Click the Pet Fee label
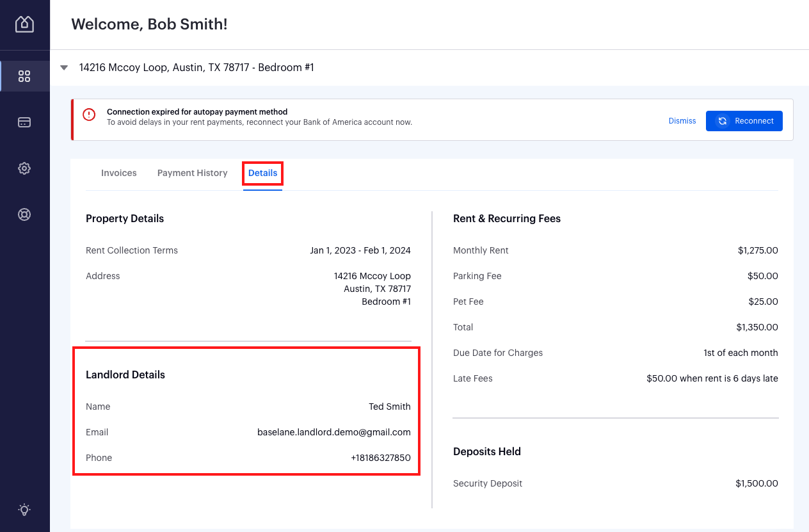 469,302
